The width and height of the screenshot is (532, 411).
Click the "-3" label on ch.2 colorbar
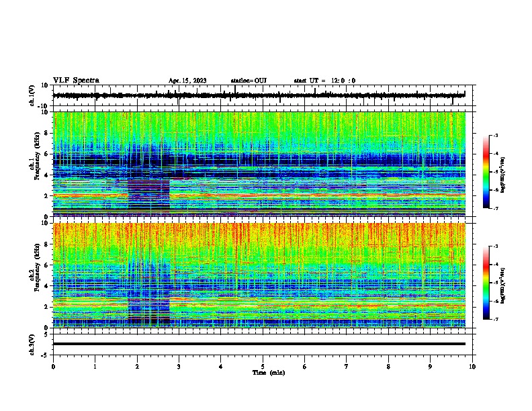point(495,246)
